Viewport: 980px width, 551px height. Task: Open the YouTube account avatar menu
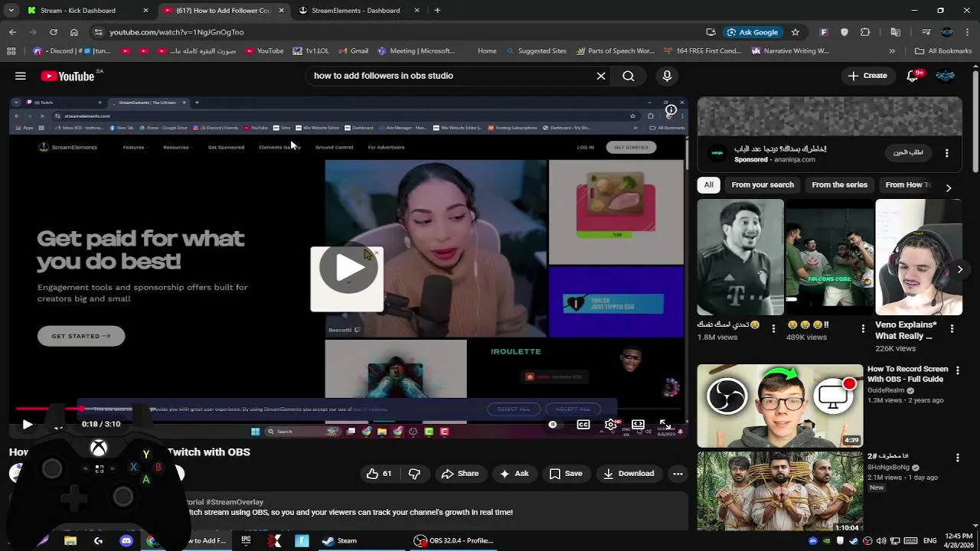click(x=946, y=76)
